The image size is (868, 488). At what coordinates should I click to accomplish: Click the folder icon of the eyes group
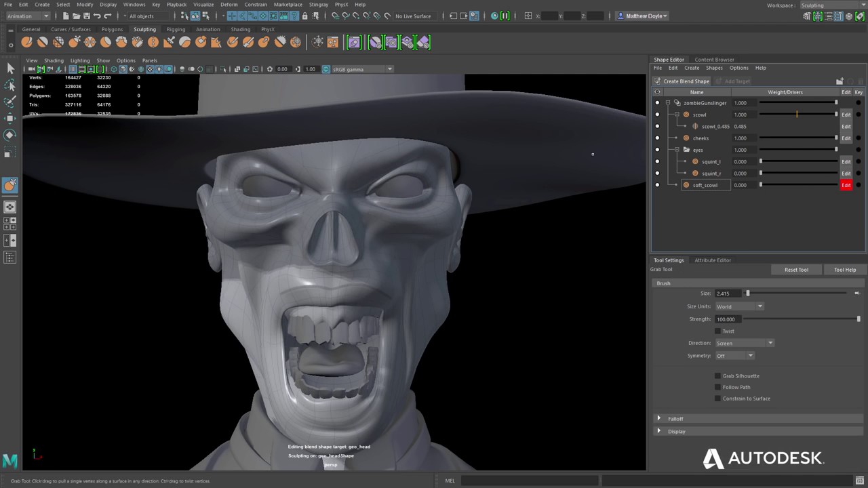click(x=686, y=150)
